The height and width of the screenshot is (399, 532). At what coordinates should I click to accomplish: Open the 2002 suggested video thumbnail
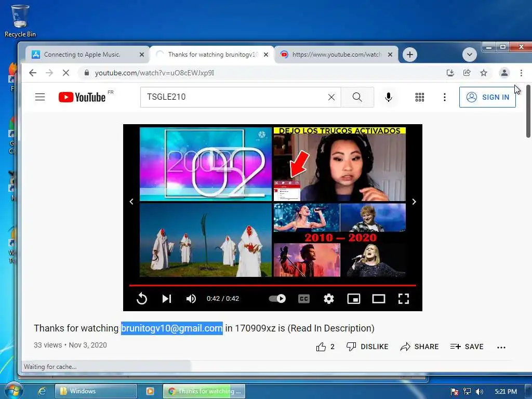[x=206, y=164]
